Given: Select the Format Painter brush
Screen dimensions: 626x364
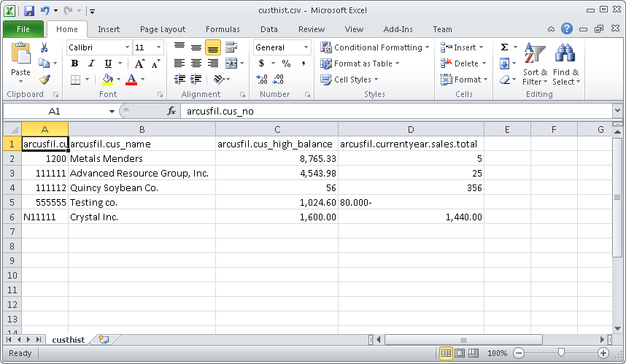Looking at the screenshot, I should pos(45,80).
